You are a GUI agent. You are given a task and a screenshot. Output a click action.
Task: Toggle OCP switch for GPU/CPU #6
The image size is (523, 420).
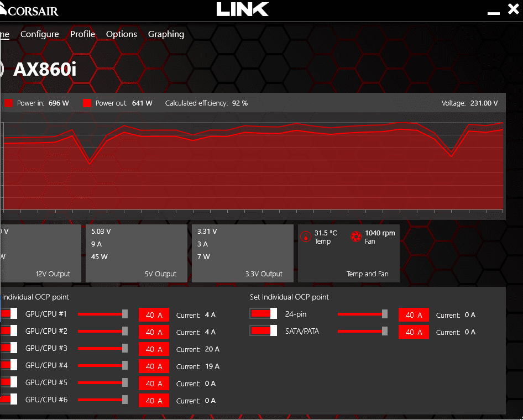(9, 400)
